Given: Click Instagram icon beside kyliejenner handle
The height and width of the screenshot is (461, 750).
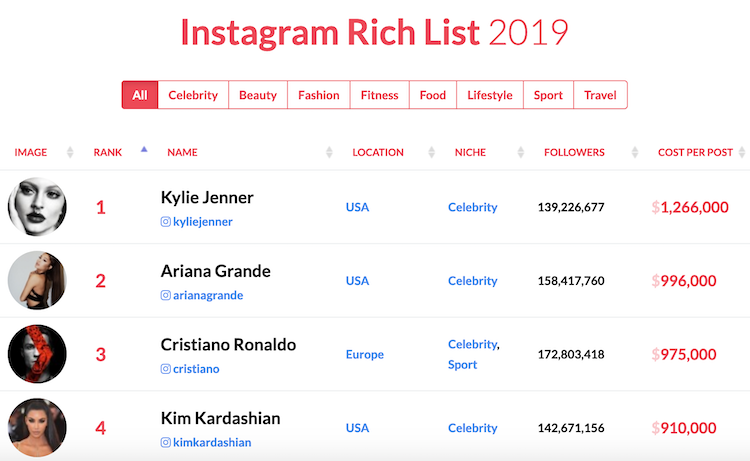Looking at the screenshot, I should pyautogui.click(x=165, y=222).
